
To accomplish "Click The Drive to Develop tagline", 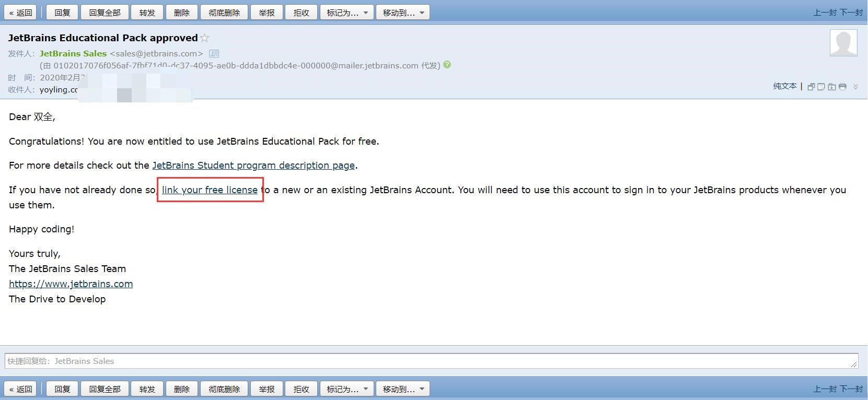I will [x=57, y=299].
